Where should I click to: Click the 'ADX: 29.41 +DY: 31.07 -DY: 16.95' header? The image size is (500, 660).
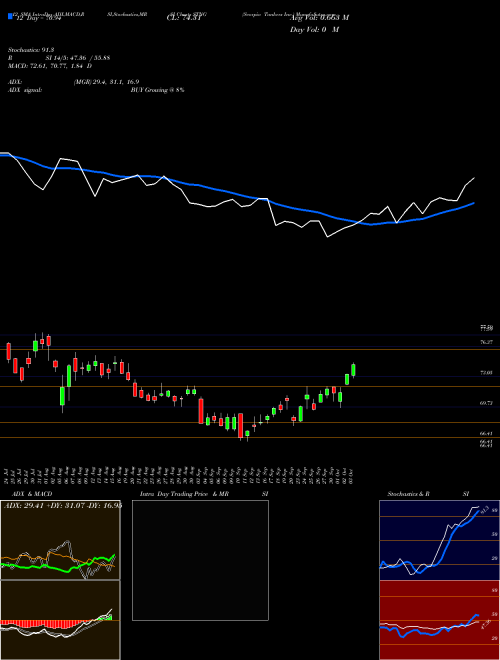[x=62, y=505]
